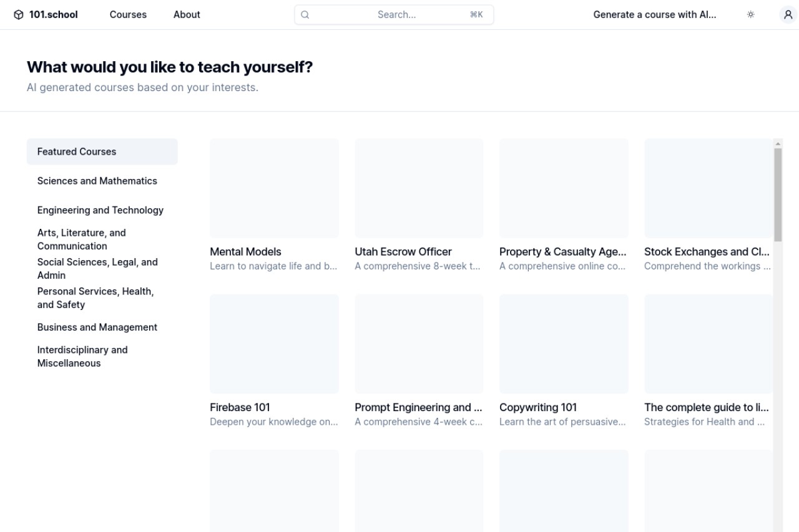The width and height of the screenshot is (799, 532).
Task: Open the About page
Action: (x=187, y=14)
